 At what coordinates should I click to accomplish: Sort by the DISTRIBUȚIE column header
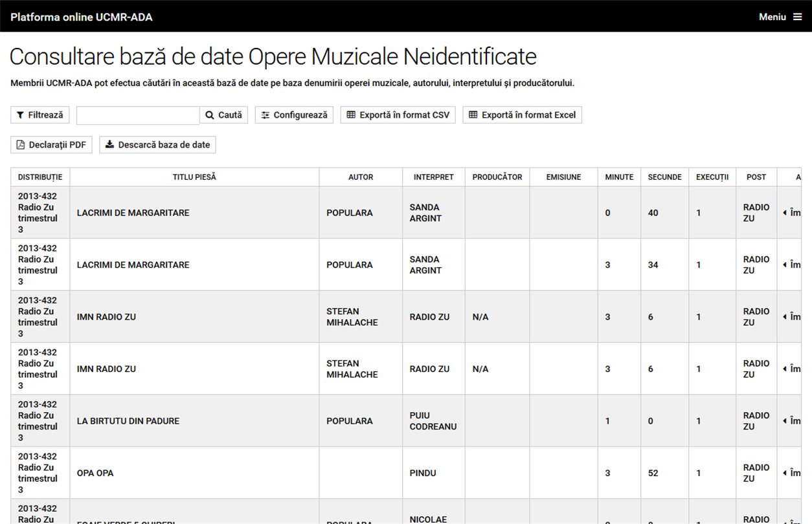(x=40, y=177)
